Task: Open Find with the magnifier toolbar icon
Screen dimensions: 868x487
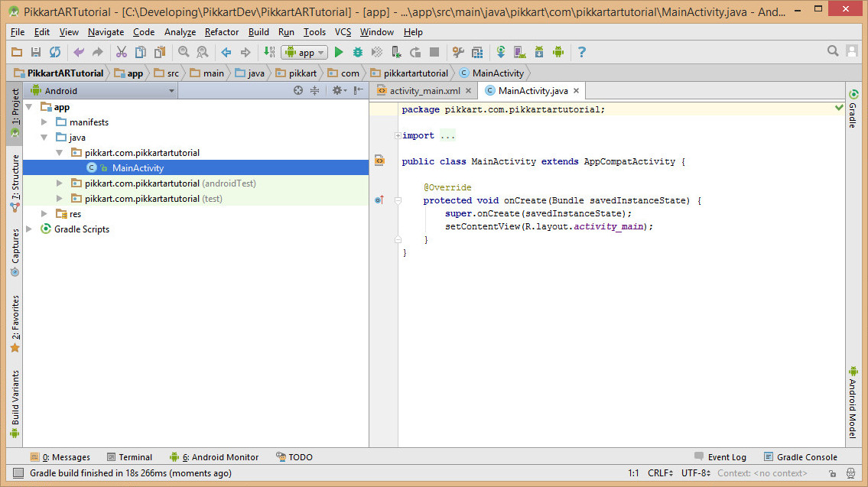Action: tap(184, 52)
